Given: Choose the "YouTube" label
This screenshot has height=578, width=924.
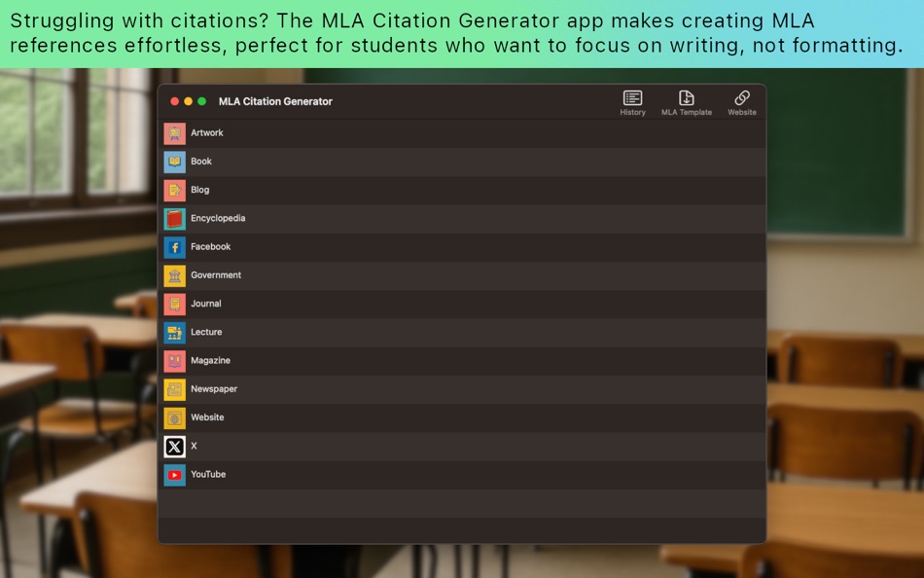Looking at the screenshot, I should click(208, 474).
